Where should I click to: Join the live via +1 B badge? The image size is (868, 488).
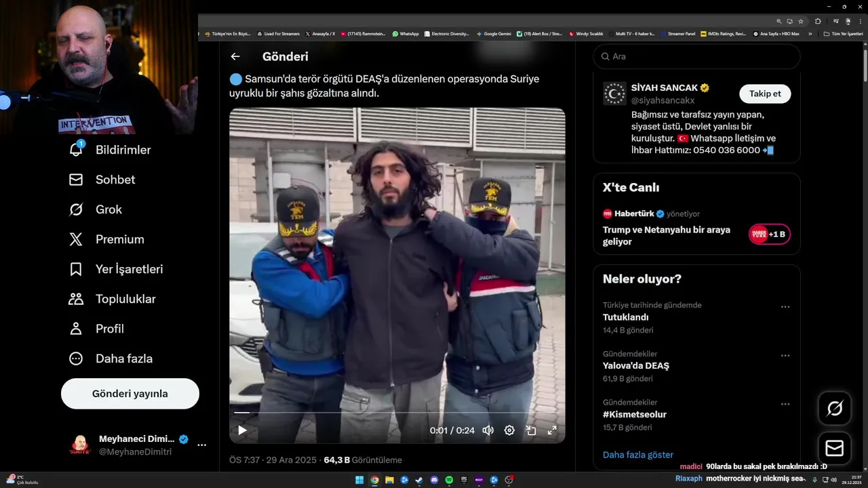click(770, 235)
